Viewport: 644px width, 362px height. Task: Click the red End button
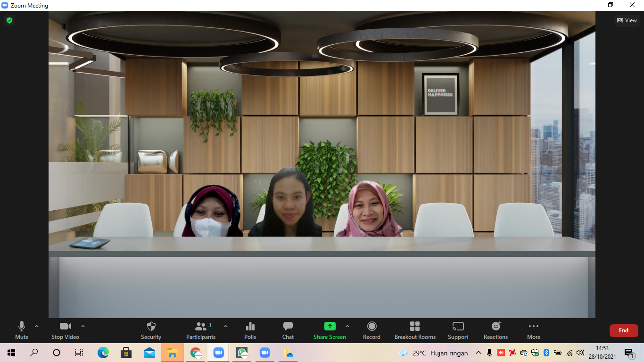click(623, 330)
